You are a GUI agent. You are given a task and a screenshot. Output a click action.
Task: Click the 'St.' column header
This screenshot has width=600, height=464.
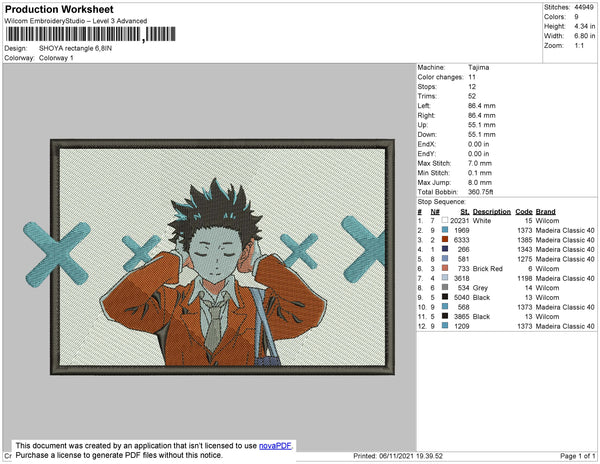pos(465,212)
